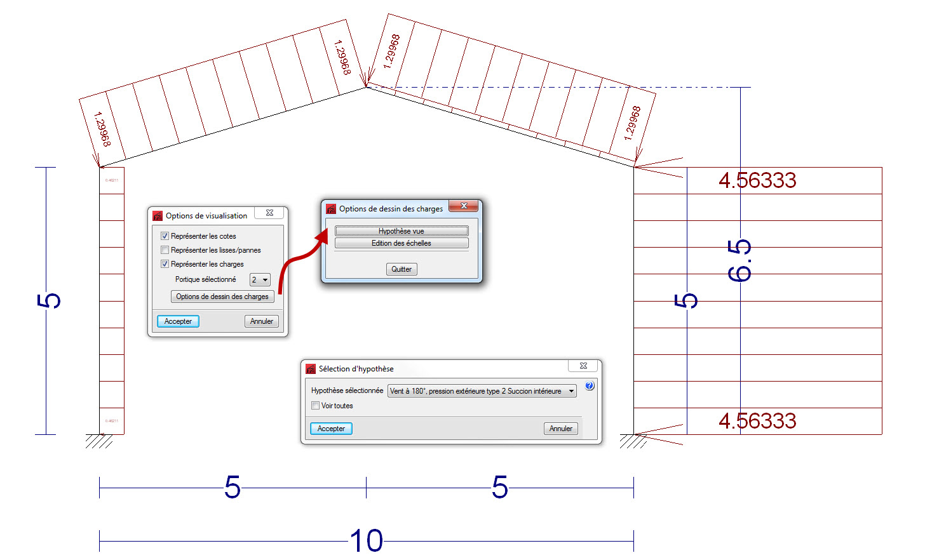This screenshot has height=560, width=925.
Task: Close the Options de visualisation dialog
Action: [269, 213]
